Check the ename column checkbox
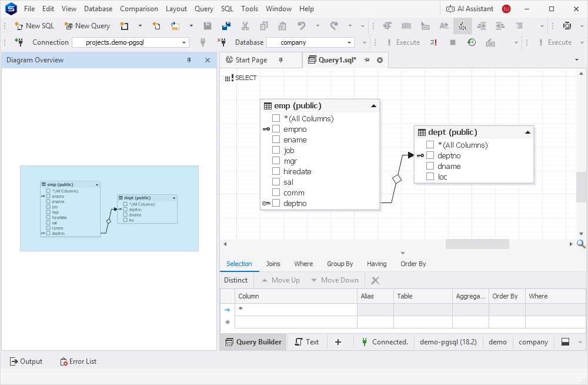This screenshot has height=385, width=588. 276,139
